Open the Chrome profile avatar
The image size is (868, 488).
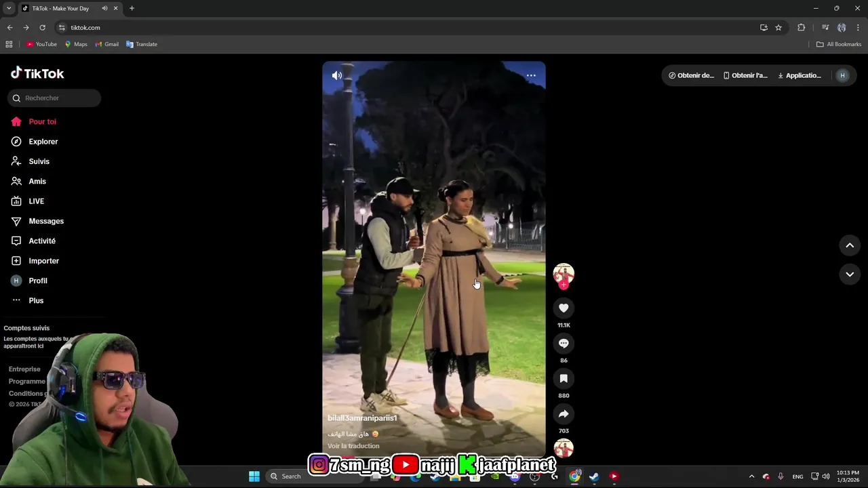842,28
